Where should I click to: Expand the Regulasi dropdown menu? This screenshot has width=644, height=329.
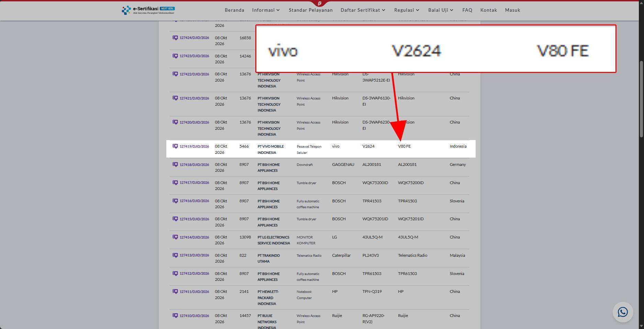pos(407,10)
